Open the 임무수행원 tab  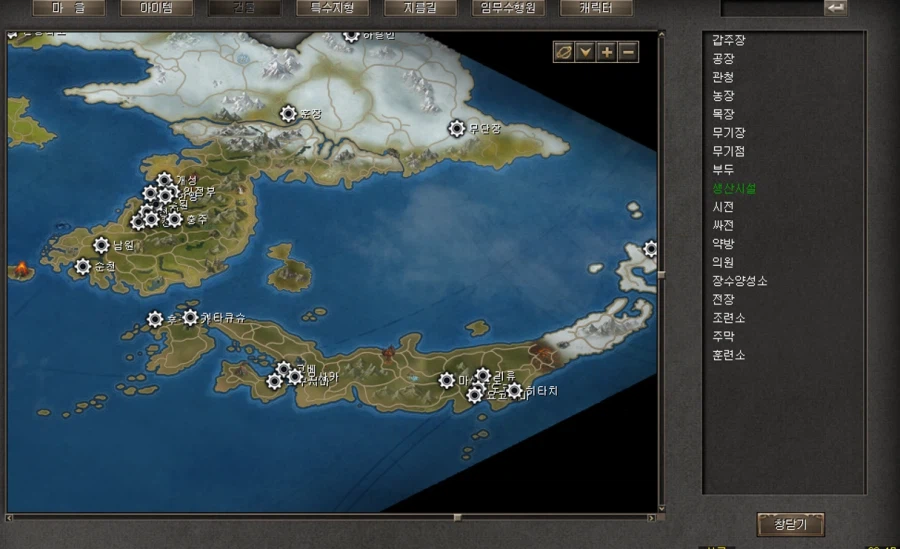point(508,8)
